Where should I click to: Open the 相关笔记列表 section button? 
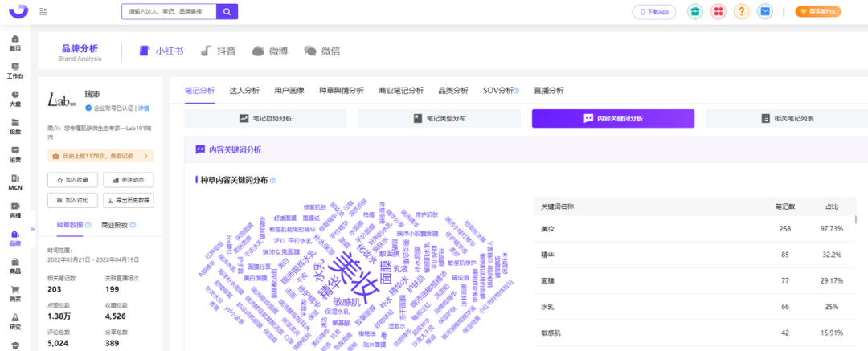(787, 119)
